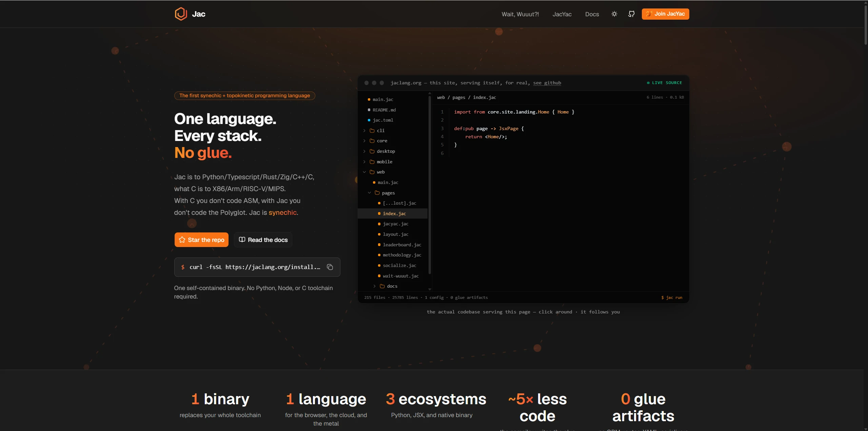Open the cli folder icon

click(372, 130)
